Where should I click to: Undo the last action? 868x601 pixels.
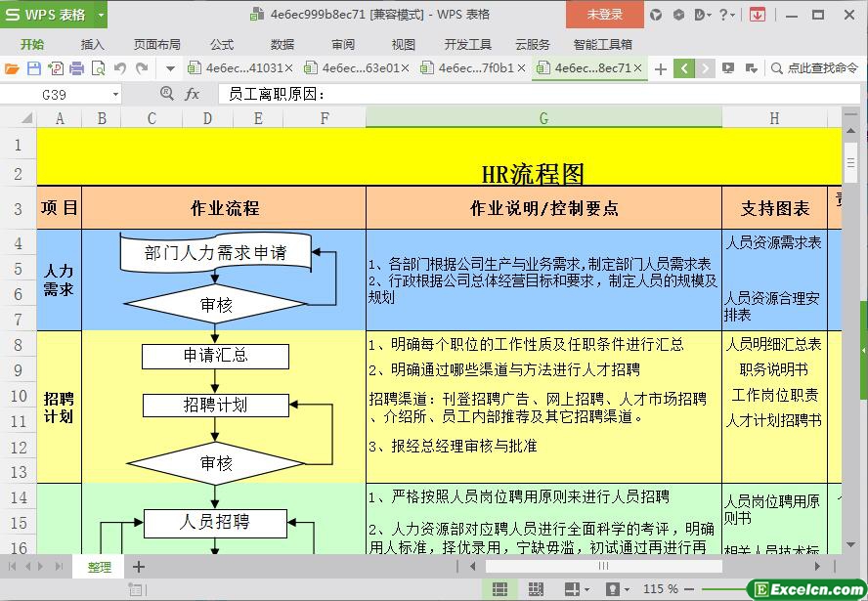coord(120,68)
